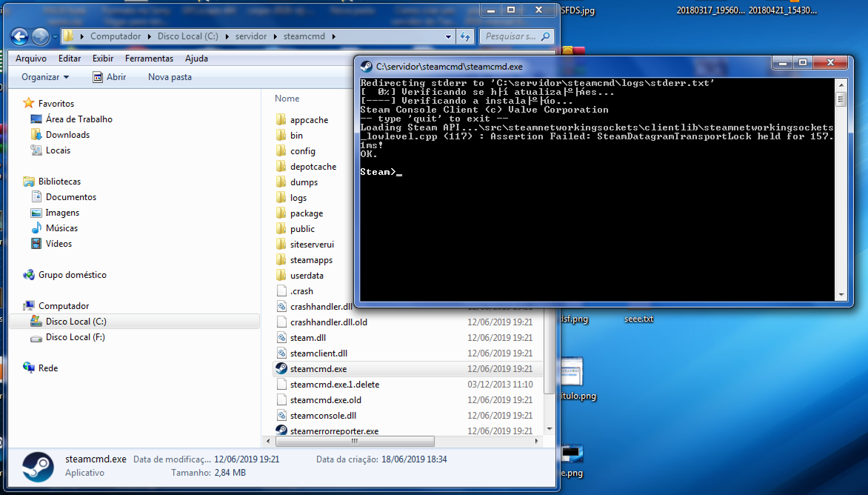Open Área de Trabalho in sidebar
Screen dimensions: 868x495
[79, 119]
